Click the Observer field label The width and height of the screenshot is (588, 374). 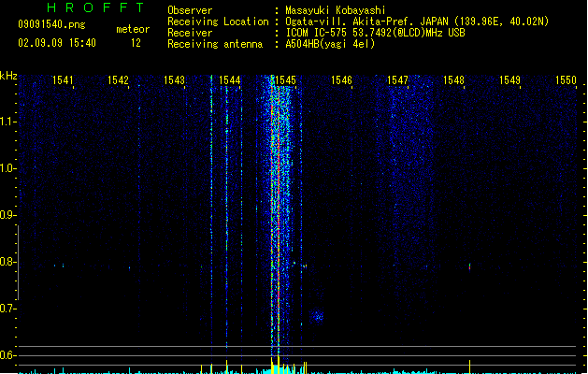pos(190,10)
